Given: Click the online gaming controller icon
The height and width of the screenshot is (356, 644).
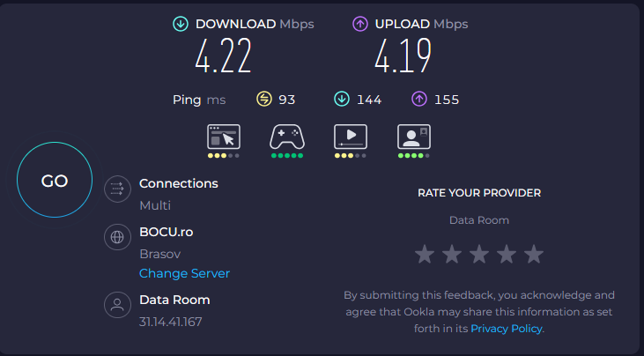Looking at the screenshot, I should 286,137.
